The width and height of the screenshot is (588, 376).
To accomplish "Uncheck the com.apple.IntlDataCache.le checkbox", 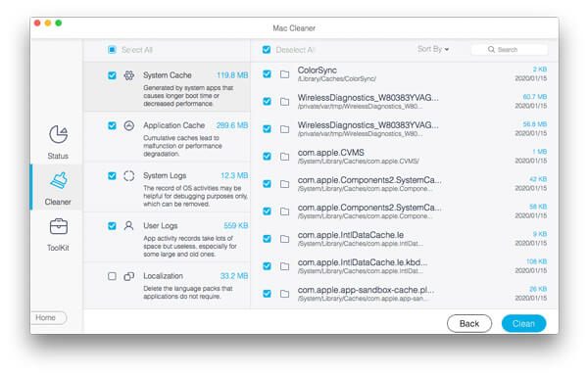I will point(267,239).
